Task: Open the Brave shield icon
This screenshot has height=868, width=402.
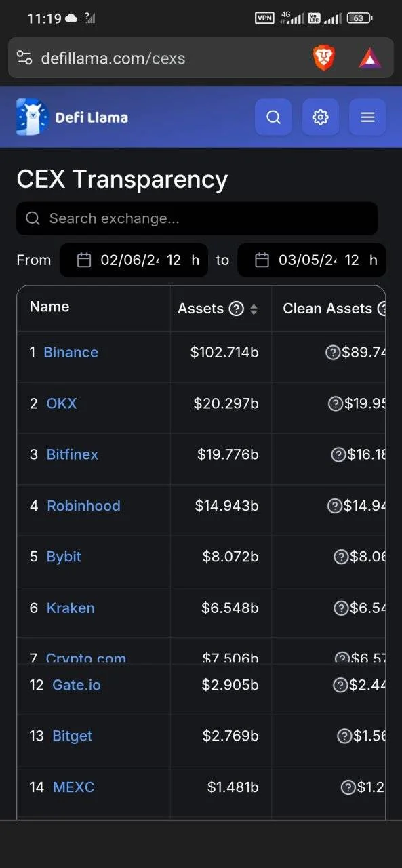Action: coord(324,58)
